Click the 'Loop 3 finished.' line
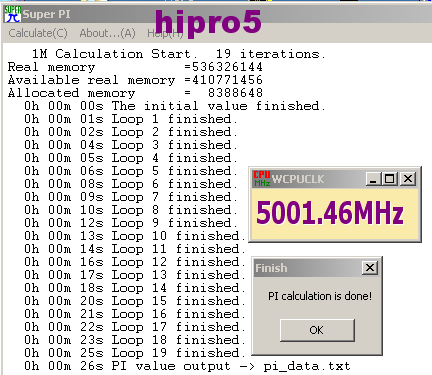The width and height of the screenshot is (432, 375). pyautogui.click(x=131, y=145)
